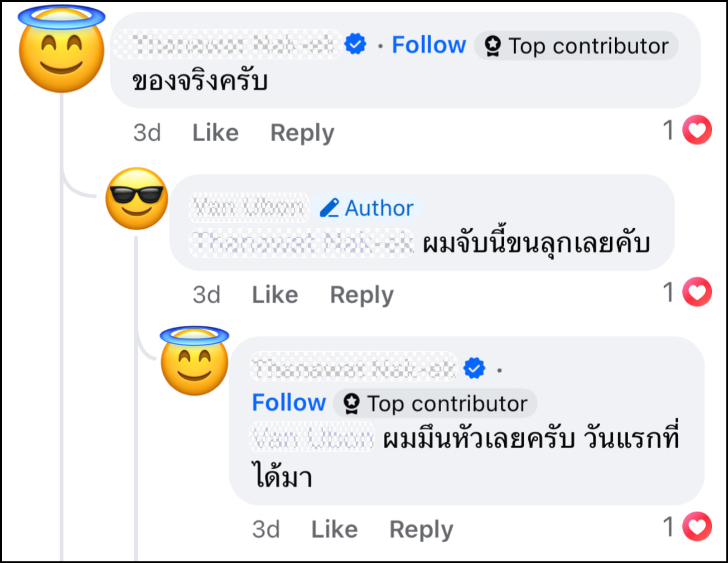Reply to the author's comment
The width and height of the screenshot is (728, 563).
362,295
